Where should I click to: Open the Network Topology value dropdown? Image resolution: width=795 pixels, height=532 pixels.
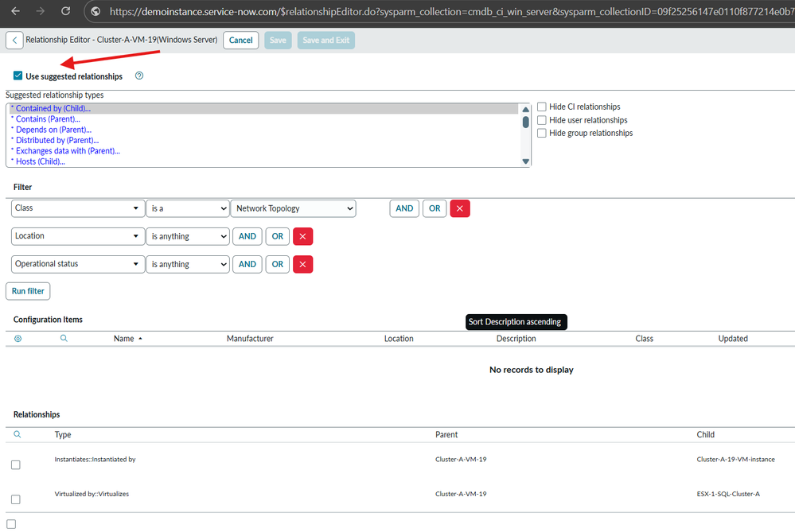[x=293, y=208]
